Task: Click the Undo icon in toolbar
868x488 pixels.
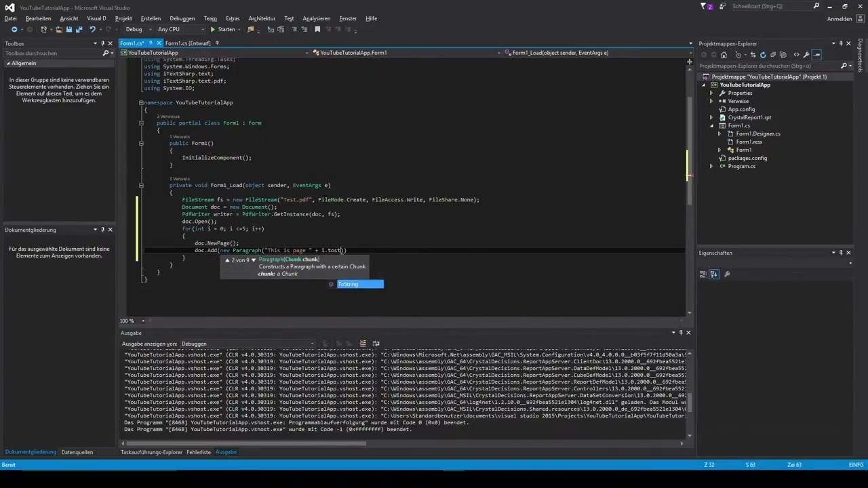Action: (x=92, y=29)
